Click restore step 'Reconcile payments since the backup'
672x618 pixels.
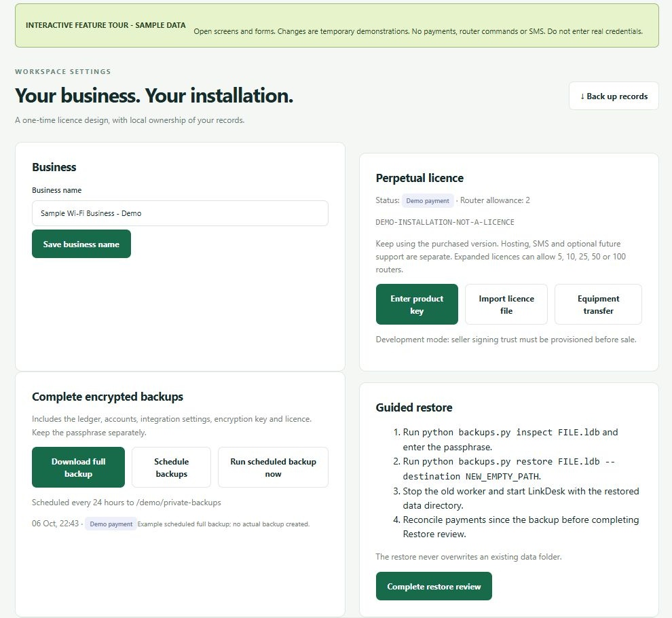coord(521,526)
